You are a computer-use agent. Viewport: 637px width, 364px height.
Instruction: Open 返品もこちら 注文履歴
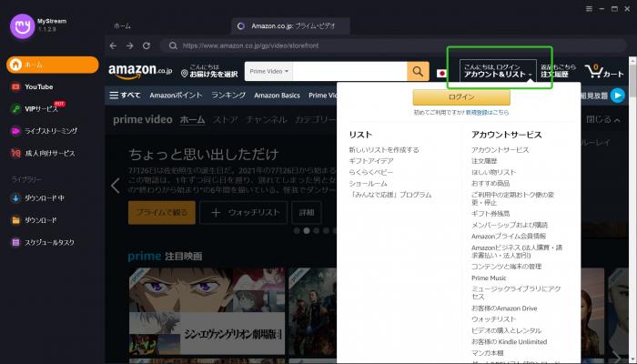pos(558,71)
